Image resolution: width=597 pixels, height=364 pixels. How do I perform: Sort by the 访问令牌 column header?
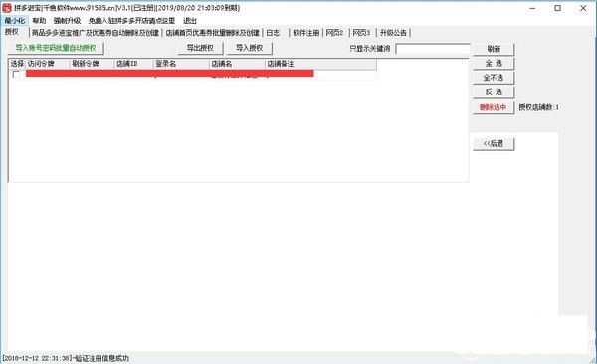(48, 64)
